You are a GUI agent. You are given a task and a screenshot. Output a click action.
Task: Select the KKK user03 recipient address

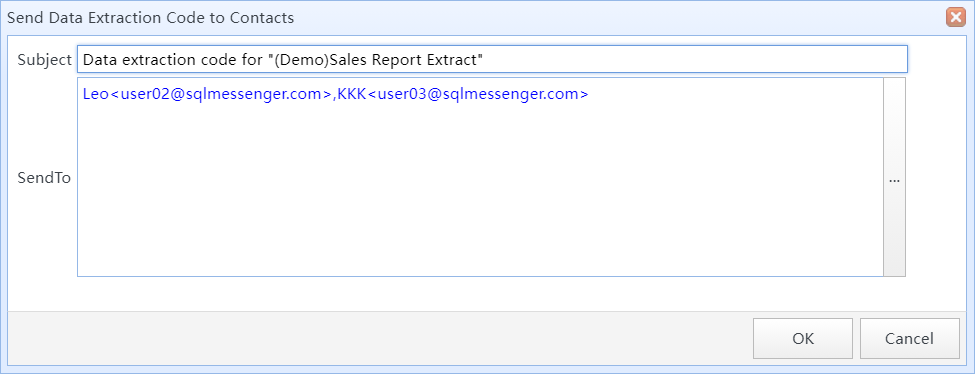coord(463,95)
